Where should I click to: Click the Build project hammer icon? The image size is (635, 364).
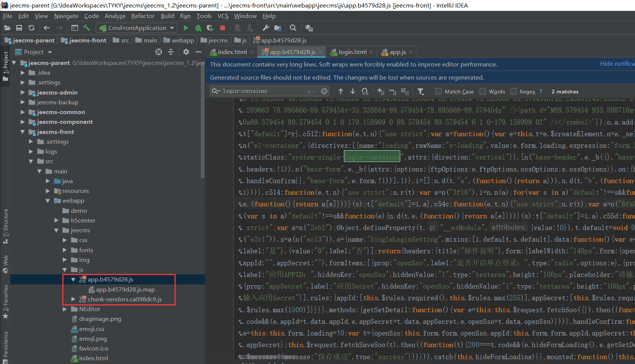(x=87, y=28)
